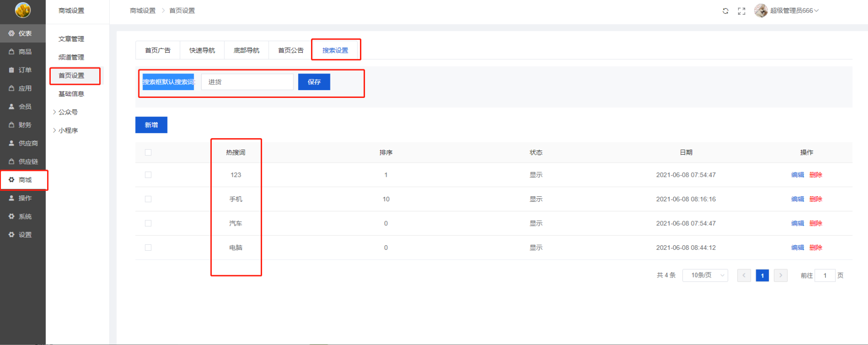Open 仪表 dashboard in left sidebar

(23, 33)
